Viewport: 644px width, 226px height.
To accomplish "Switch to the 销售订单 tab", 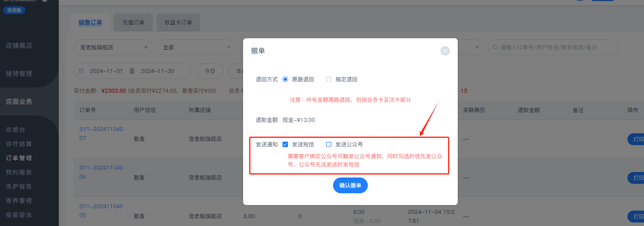I will click(90, 22).
